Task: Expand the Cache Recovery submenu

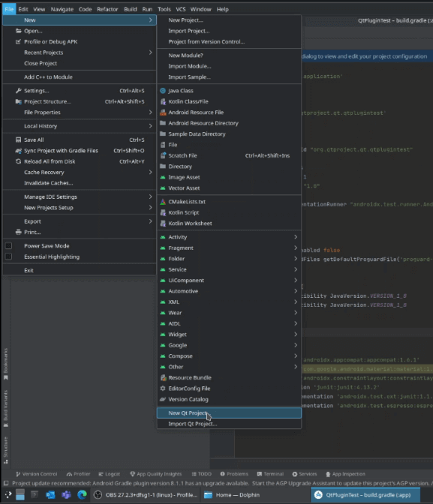Action: coord(80,172)
